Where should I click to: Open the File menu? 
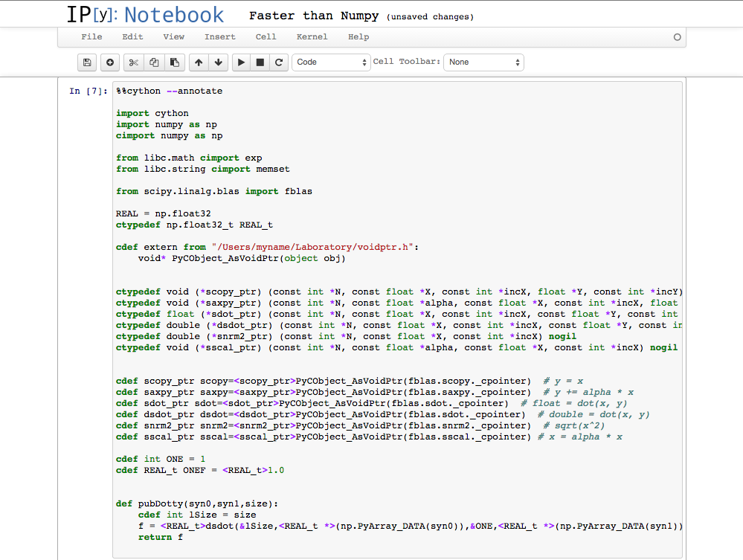[x=91, y=36]
